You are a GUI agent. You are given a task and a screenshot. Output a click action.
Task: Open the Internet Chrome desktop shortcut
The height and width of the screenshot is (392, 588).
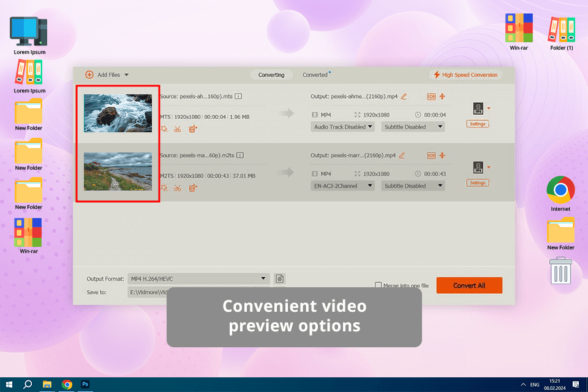[560, 194]
